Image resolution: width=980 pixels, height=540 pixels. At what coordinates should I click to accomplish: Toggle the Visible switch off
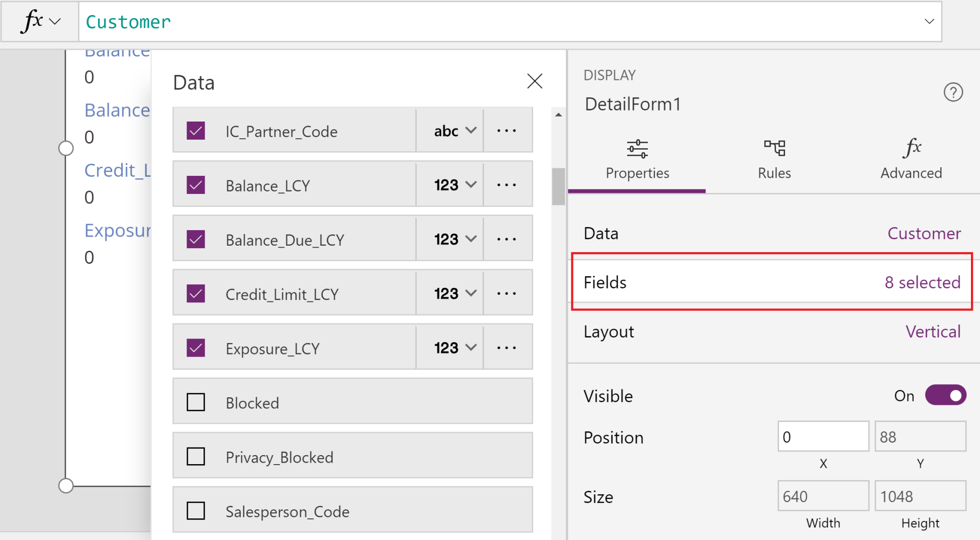pos(945,395)
